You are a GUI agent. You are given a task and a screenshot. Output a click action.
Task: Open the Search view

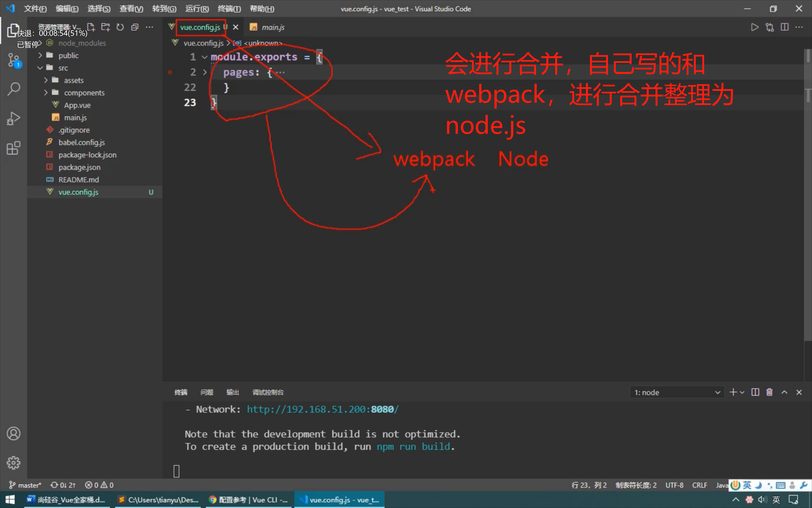pyautogui.click(x=14, y=89)
